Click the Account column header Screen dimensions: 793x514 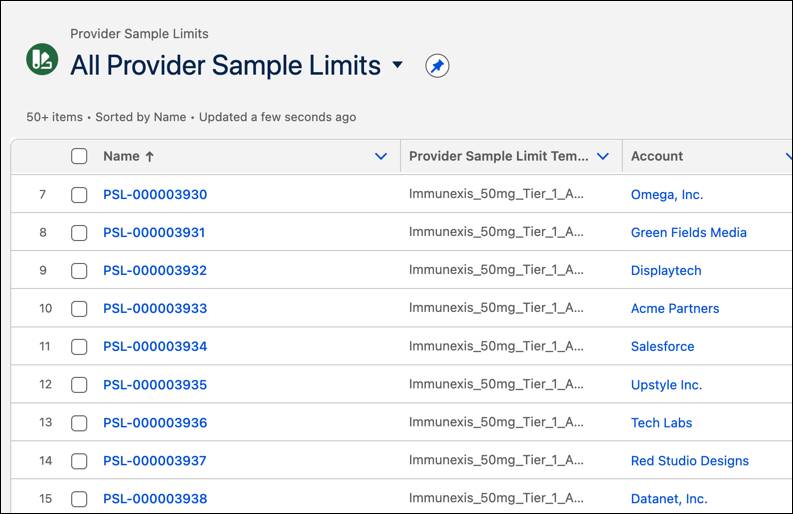coord(657,156)
